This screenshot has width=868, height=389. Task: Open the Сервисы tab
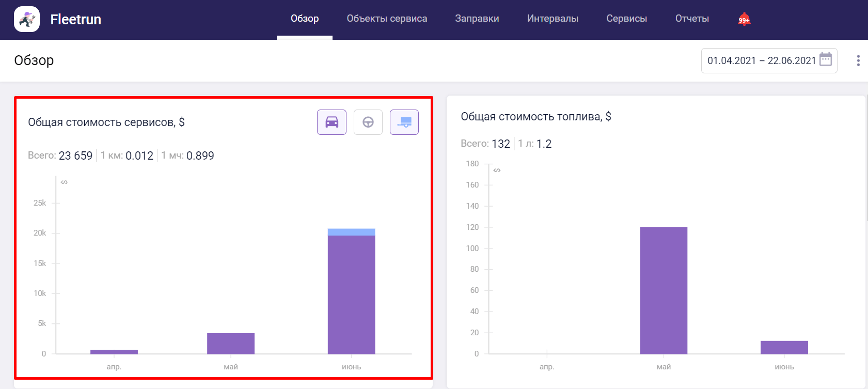click(x=626, y=19)
